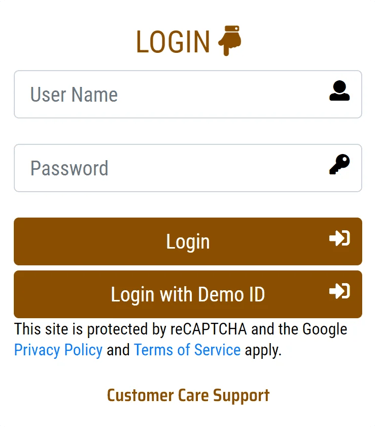The image size is (375, 427).
Task: Open the Privacy Policy link
Action: 58,350
